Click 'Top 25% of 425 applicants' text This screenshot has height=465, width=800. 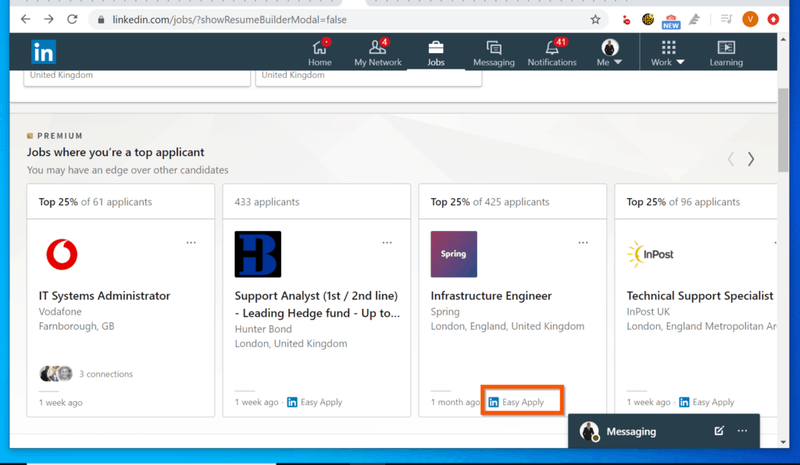pyautogui.click(x=490, y=202)
